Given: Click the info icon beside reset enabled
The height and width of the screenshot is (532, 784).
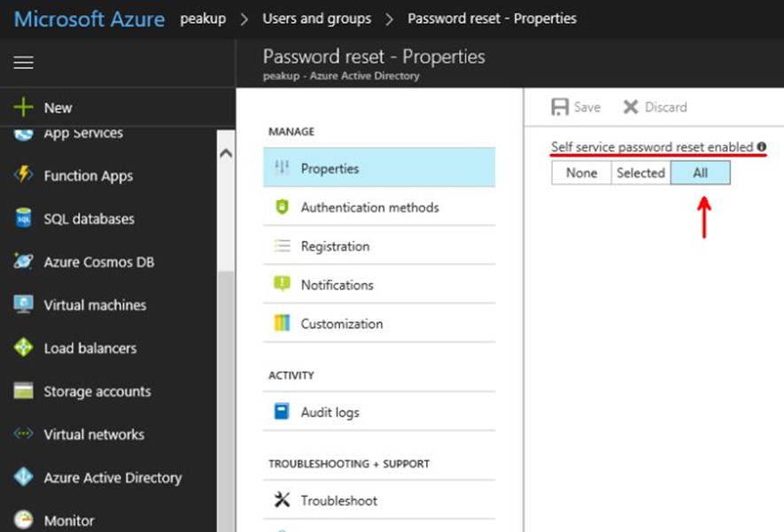Looking at the screenshot, I should click(762, 147).
